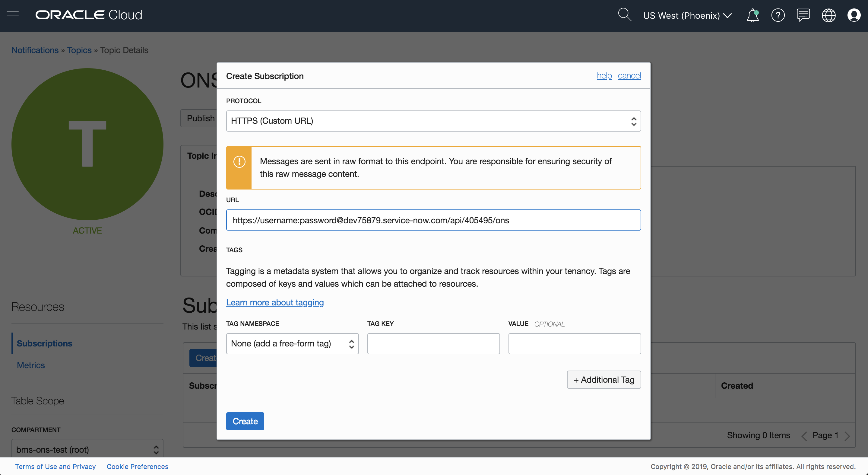Go to Topics breadcrumb link

79,50
